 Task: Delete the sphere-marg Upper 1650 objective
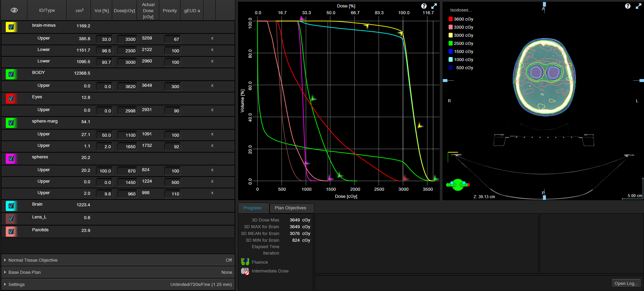coord(212,146)
